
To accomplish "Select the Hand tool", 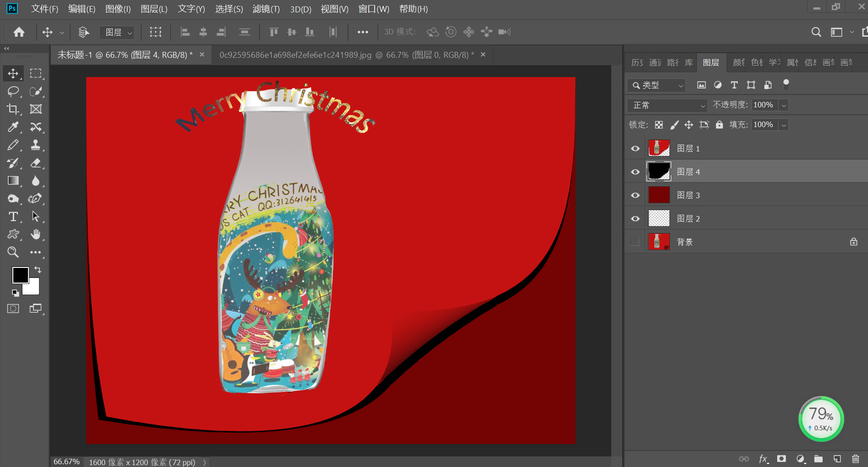I will (36, 234).
